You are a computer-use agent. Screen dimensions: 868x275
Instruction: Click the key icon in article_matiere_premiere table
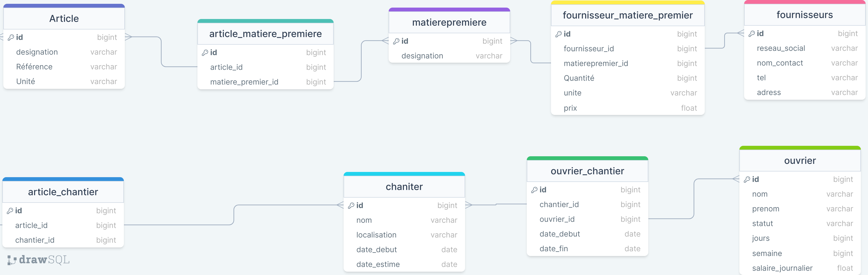coord(205,53)
